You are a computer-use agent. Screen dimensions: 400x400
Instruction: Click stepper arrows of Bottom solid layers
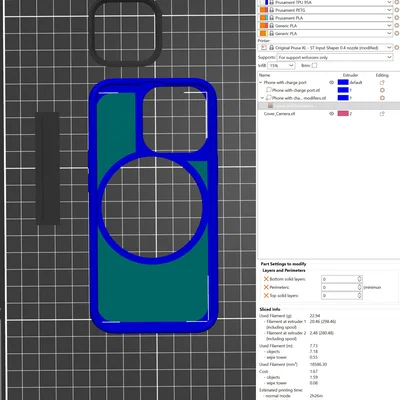tap(360, 279)
